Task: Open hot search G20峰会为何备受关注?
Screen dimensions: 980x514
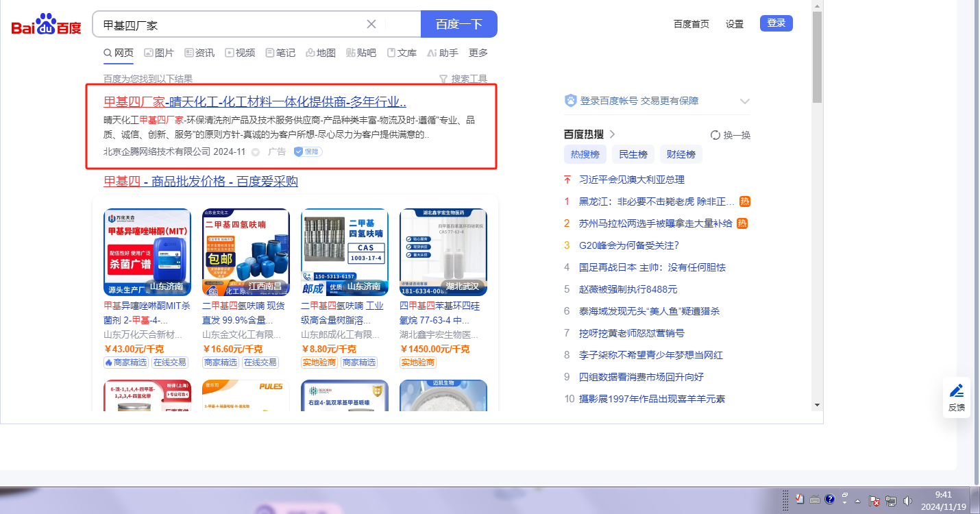Action: coord(629,245)
